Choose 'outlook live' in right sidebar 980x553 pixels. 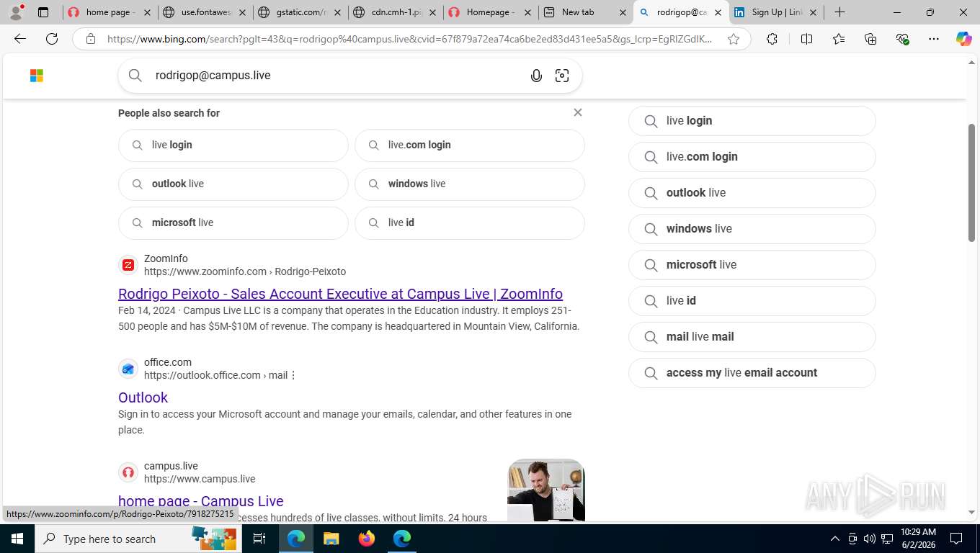[752, 193]
